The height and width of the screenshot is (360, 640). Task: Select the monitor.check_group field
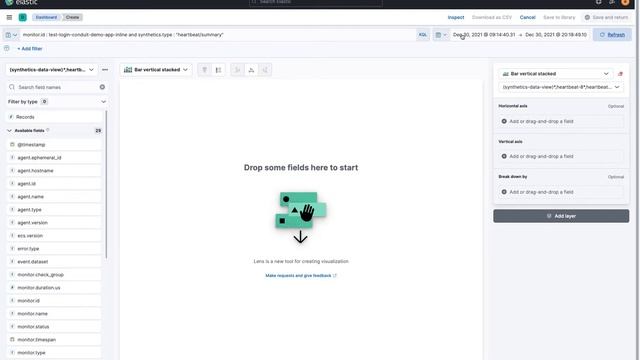tap(54, 275)
